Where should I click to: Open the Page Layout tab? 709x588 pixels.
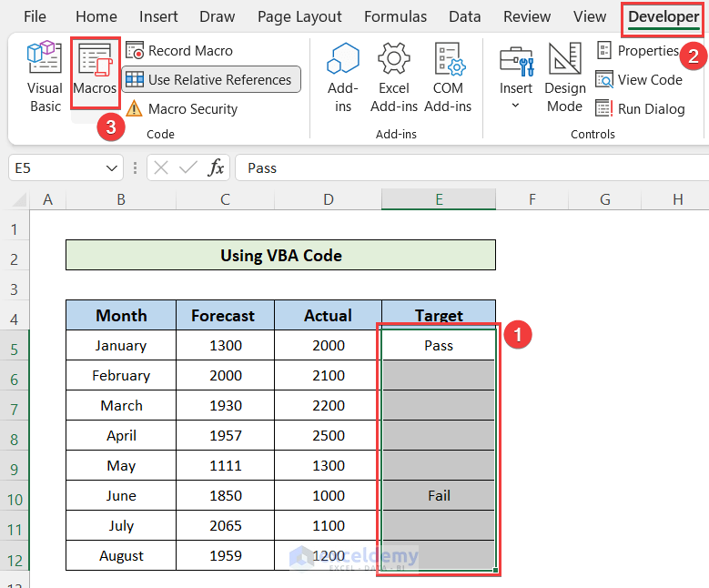(299, 16)
